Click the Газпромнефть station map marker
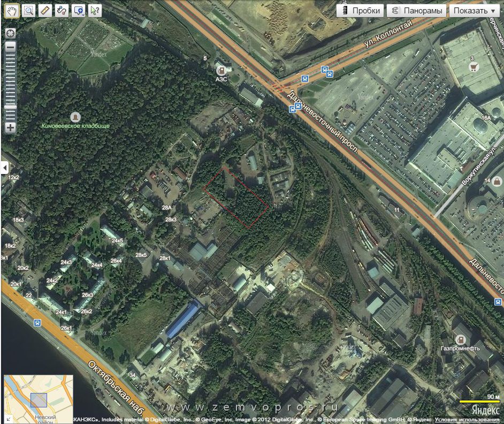This screenshot has width=504, height=424. point(460,339)
